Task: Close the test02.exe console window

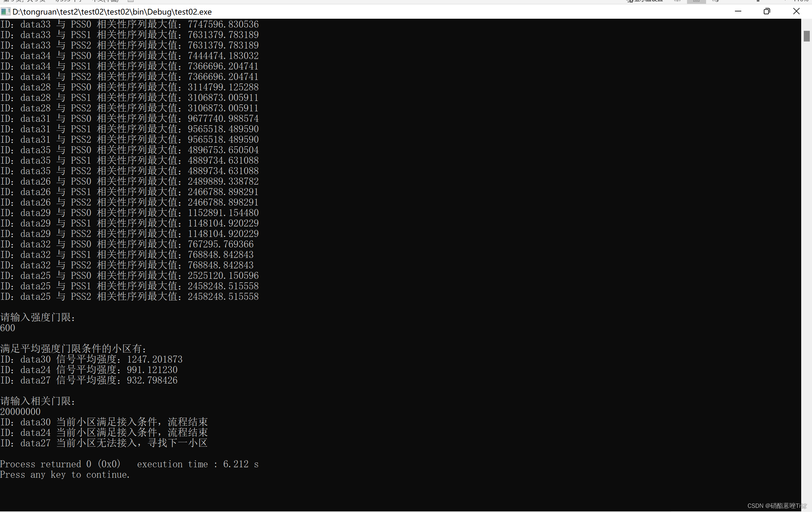Action: [796, 11]
